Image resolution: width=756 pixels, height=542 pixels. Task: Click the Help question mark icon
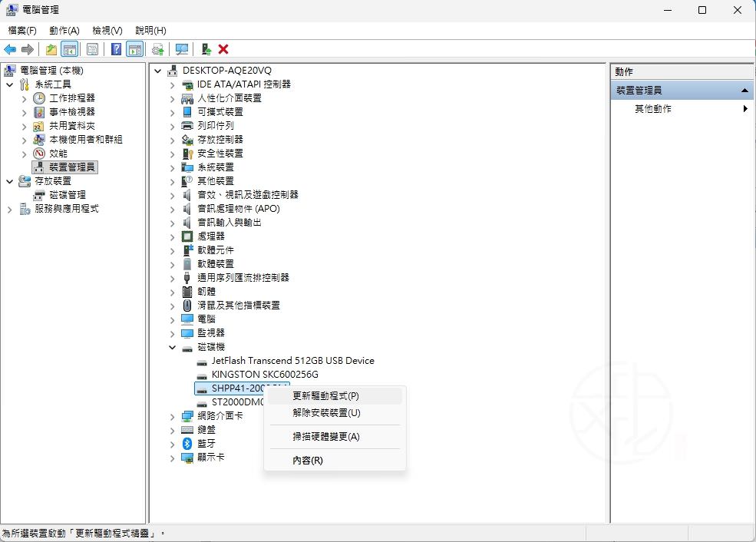click(x=116, y=48)
